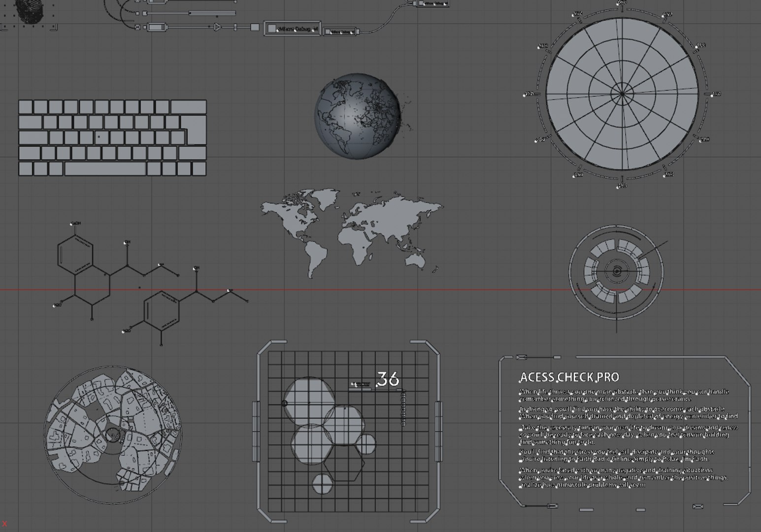Click the small square before the Debug box
This screenshot has height=532, width=761.
point(255,28)
